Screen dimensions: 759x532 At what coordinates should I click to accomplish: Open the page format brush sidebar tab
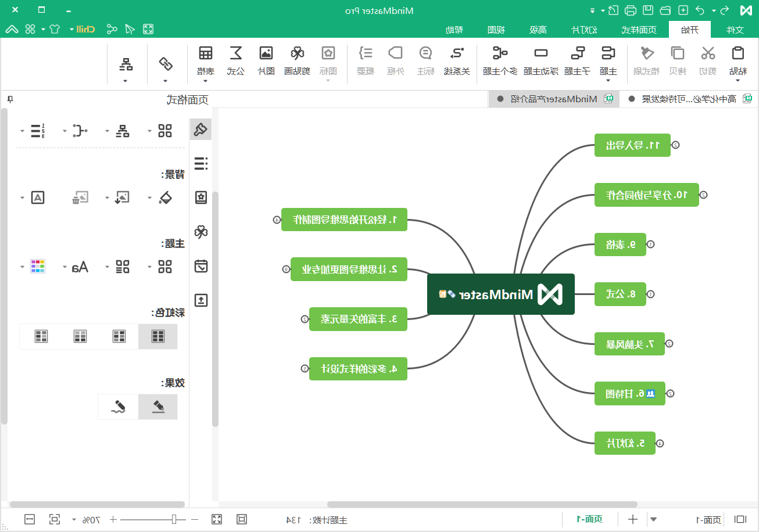pos(201,130)
